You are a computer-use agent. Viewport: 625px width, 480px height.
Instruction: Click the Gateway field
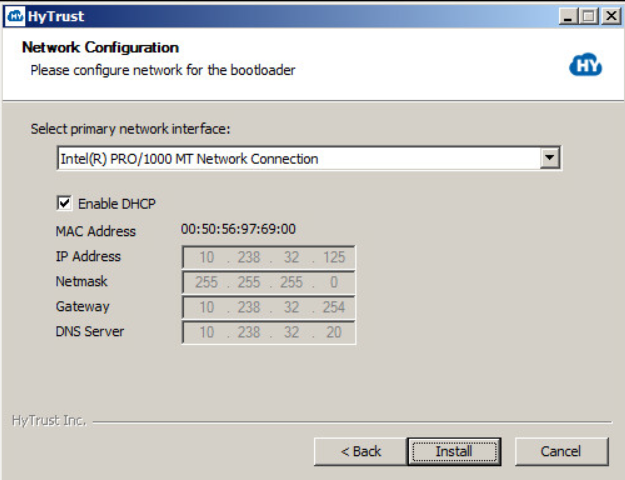tap(269, 307)
